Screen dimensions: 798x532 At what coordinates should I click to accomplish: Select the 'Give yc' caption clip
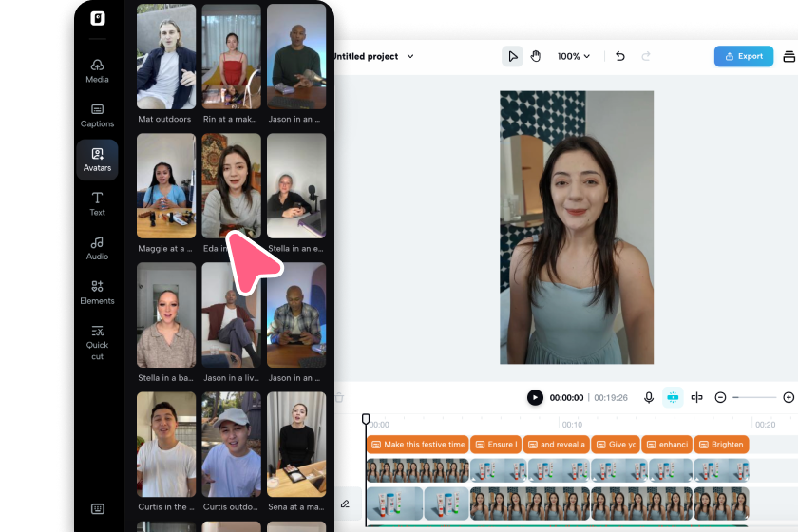pyautogui.click(x=616, y=445)
